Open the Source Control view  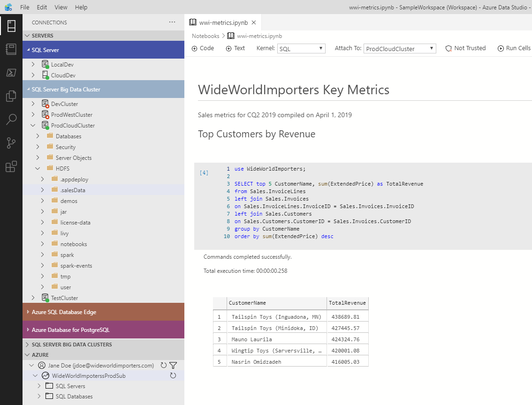point(11,143)
